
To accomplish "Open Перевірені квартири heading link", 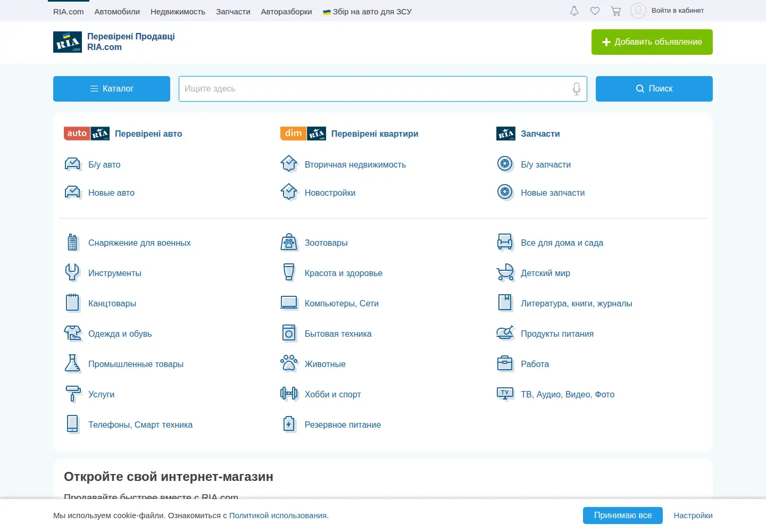I will pyautogui.click(x=375, y=134).
